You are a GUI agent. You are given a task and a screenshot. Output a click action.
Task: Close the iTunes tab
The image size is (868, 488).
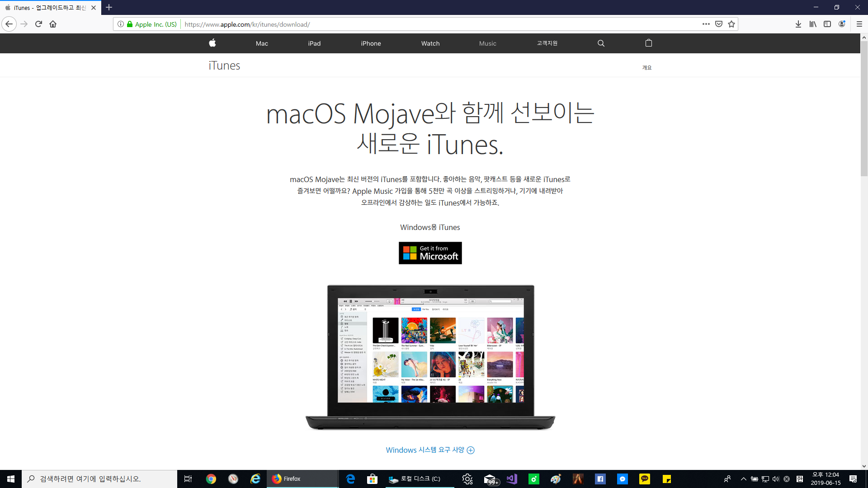(94, 8)
